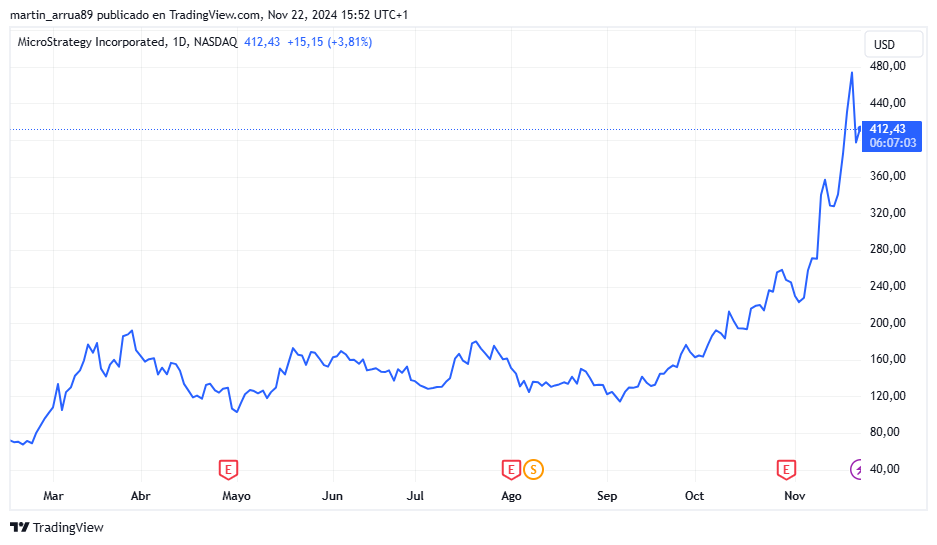
Task: Click the 200,00 price axis label
Action: 887,323
